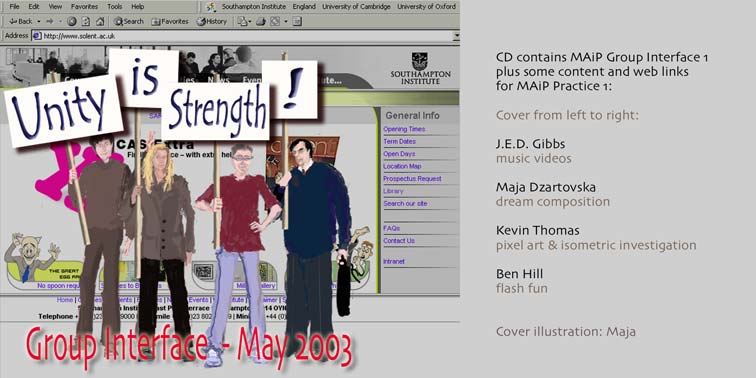Open the Favorites toolbar panel button

click(170, 21)
